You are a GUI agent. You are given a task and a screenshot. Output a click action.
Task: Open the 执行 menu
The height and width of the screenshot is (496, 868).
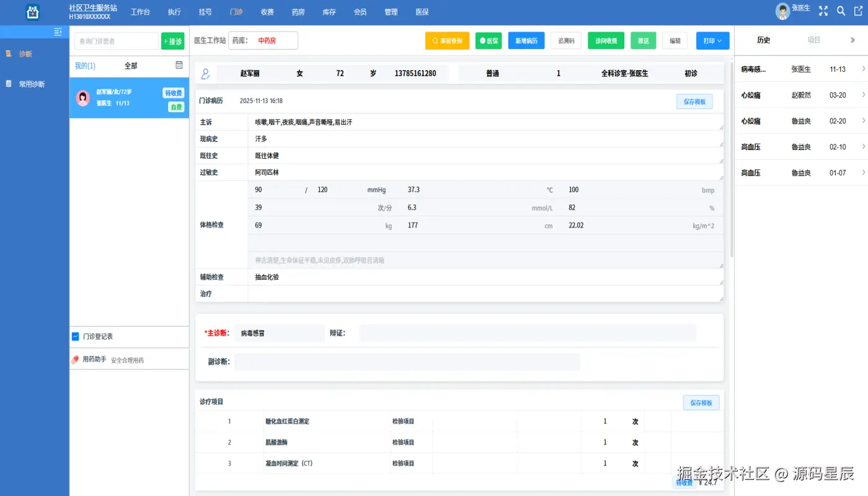pyautogui.click(x=174, y=12)
